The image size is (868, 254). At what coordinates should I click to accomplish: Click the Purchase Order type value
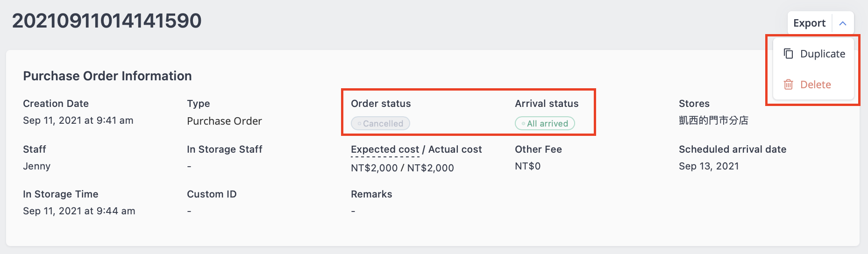tap(224, 121)
